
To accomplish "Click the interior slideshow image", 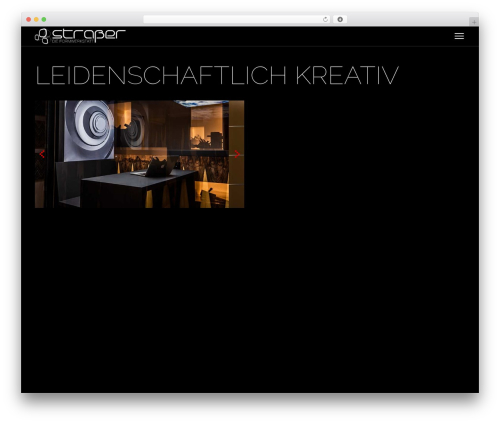I will [x=139, y=154].
